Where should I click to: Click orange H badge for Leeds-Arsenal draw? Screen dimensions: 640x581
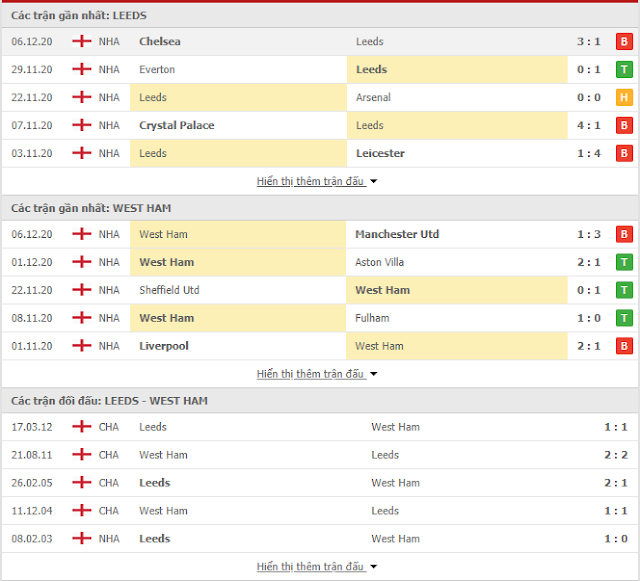(624, 97)
